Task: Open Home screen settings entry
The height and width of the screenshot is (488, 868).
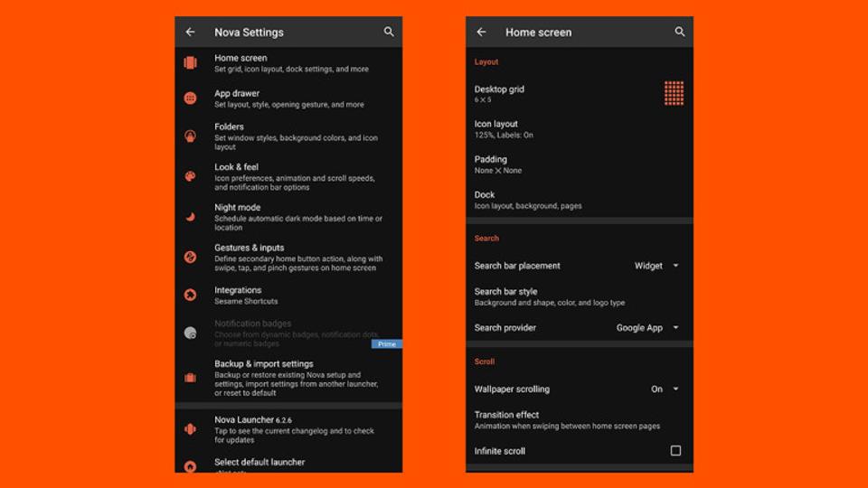Action: click(x=288, y=63)
